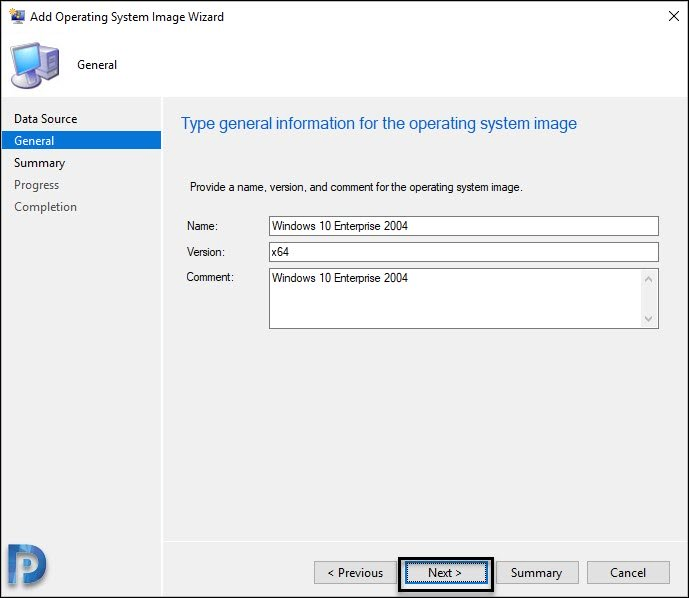Viewport: 689px width, 598px height.
Task: Click the Version input field
Action: (x=464, y=252)
